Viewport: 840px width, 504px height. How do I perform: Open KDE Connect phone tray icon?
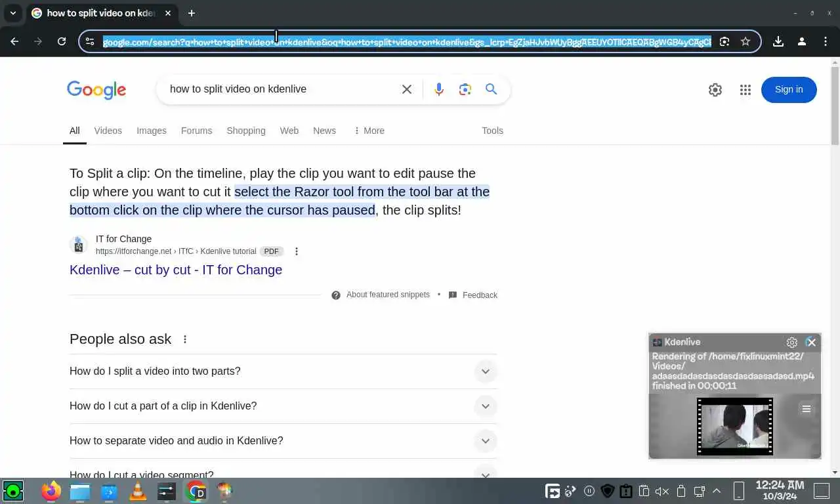(x=738, y=491)
